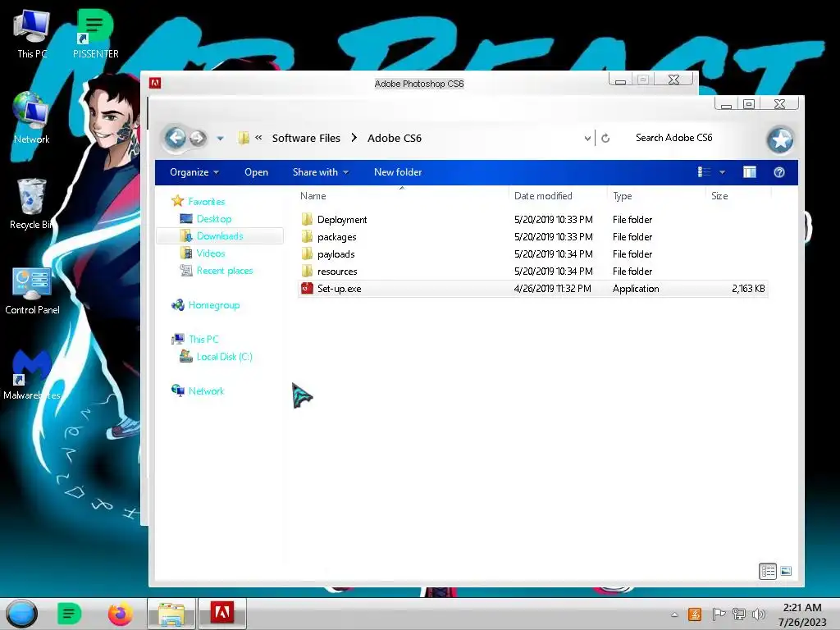This screenshot has height=630, width=840.
Task: Click Adobe logo in Photoshop CS6 title bar
Action: (155, 83)
